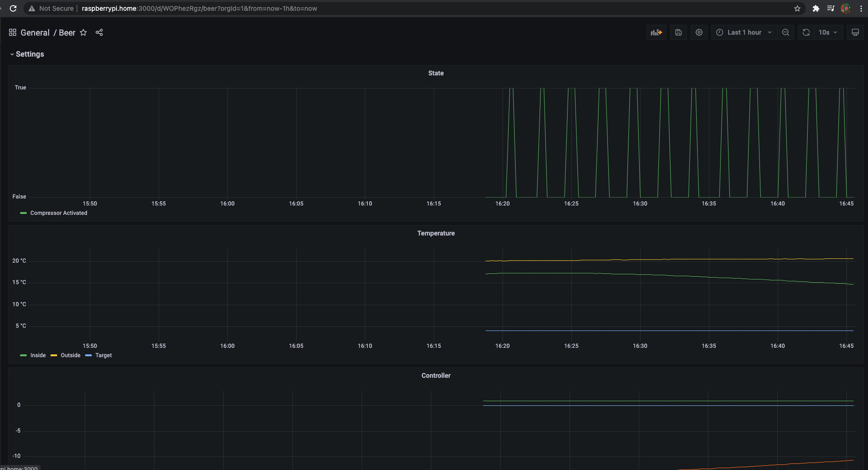868x470 pixels.
Task: Open dashboard settings gear
Action: [x=699, y=32]
